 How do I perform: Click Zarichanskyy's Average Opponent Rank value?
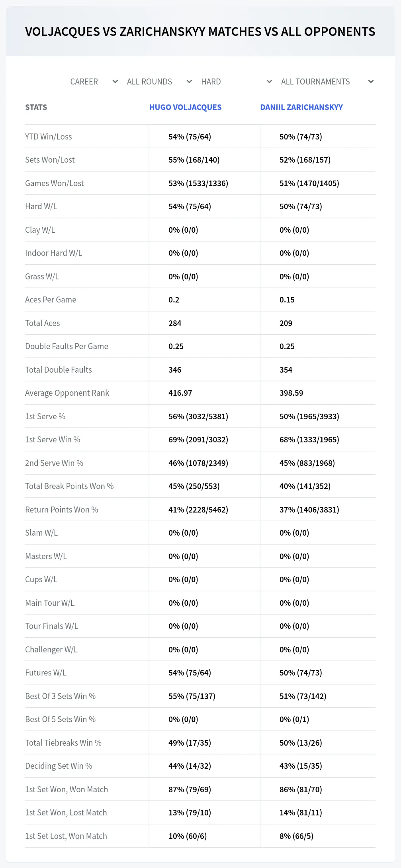[x=291, y=393]
